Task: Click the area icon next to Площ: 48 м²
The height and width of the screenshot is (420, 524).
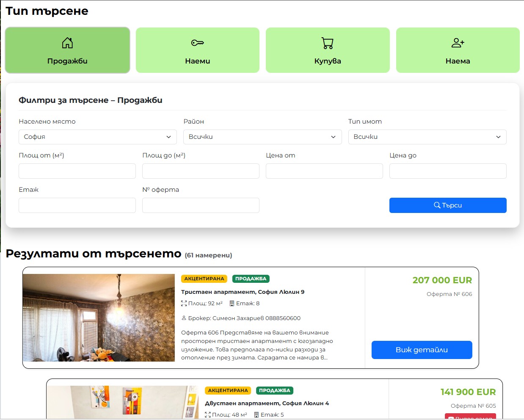Action: point(207,415)
